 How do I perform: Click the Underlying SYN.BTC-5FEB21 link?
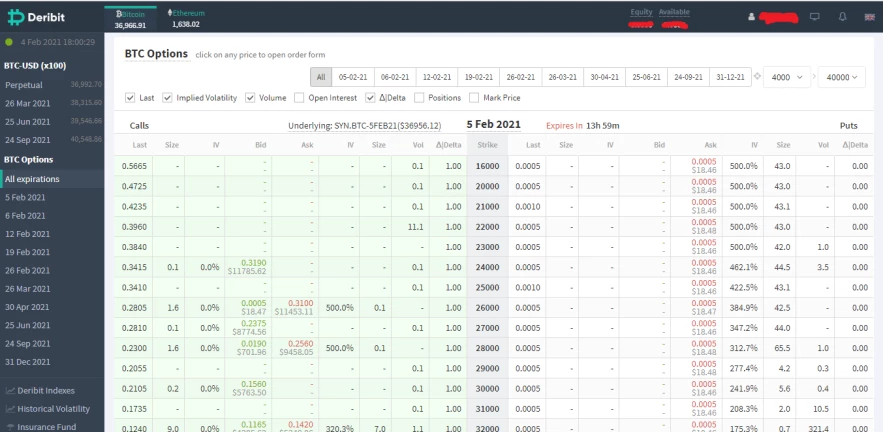click(x=365, y=126)
